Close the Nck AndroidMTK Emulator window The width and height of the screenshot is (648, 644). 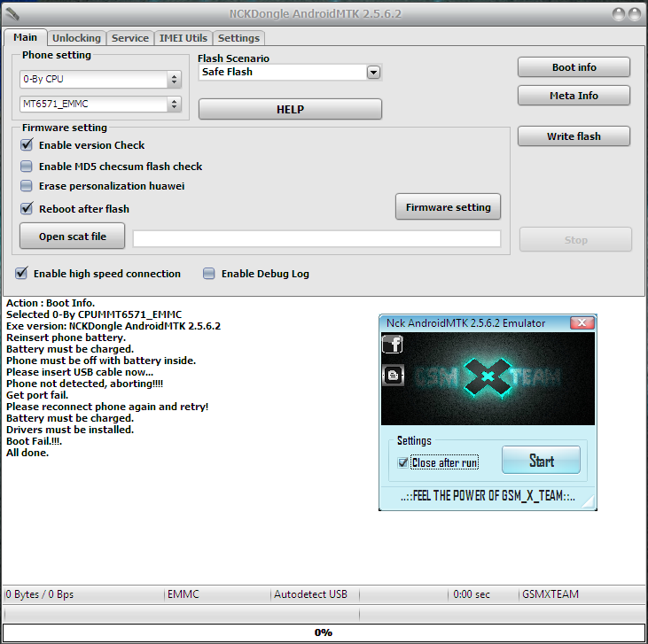[x=582, y=322]
